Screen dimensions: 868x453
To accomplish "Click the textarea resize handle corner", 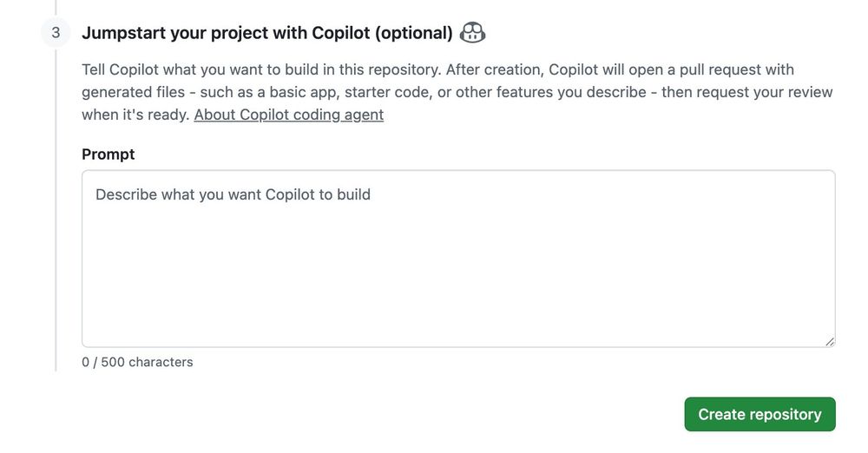I will pos(830,342).
